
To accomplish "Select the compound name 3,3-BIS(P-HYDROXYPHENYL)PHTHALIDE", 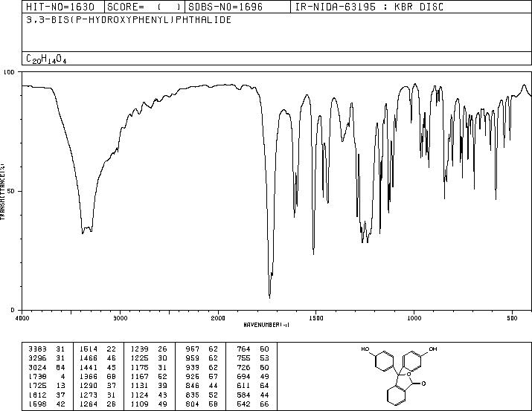I will 129,19.
